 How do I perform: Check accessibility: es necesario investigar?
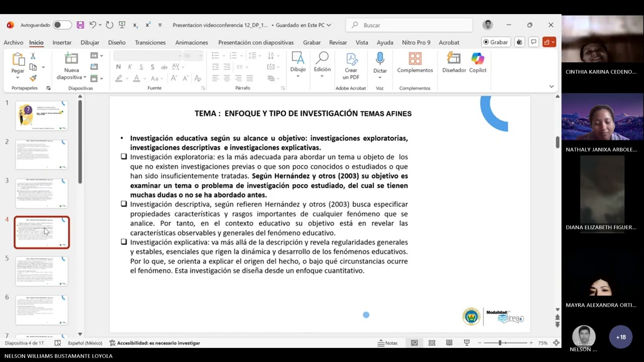[155, 343]
